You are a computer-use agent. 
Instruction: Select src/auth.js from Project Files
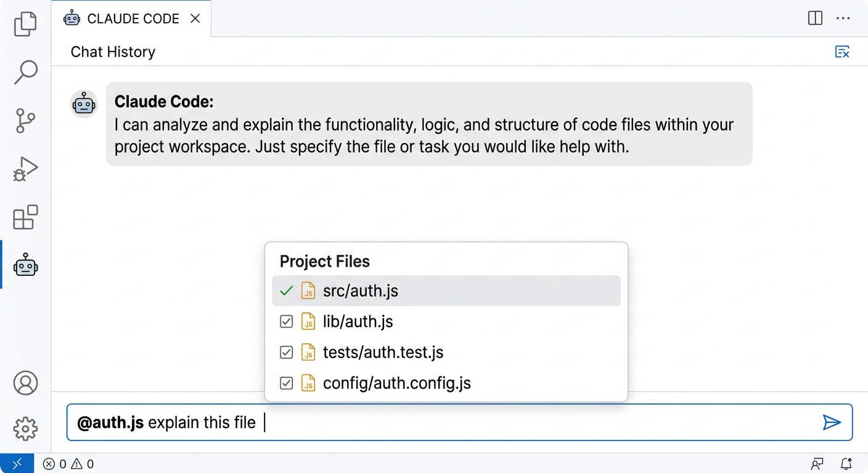tap(361, 291)
